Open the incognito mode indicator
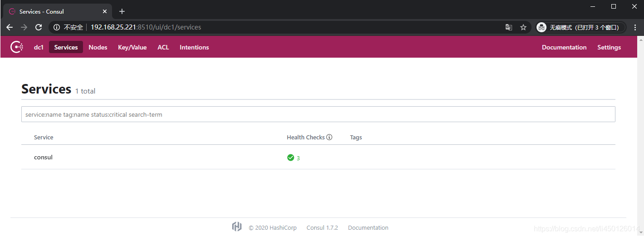This screenshot has height=237, width=644. (581, 27)
